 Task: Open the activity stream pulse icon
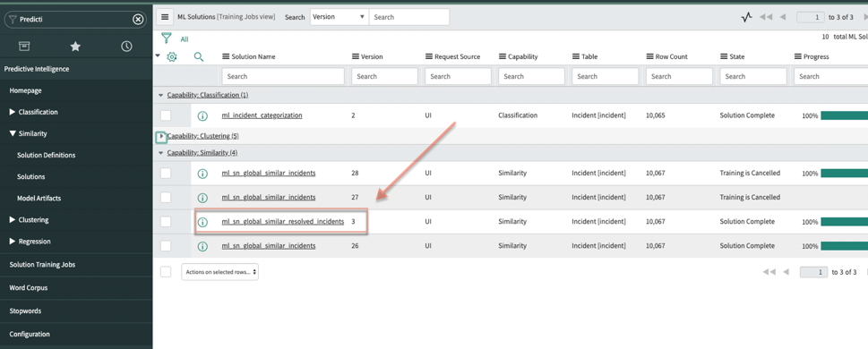click(747, 17)
